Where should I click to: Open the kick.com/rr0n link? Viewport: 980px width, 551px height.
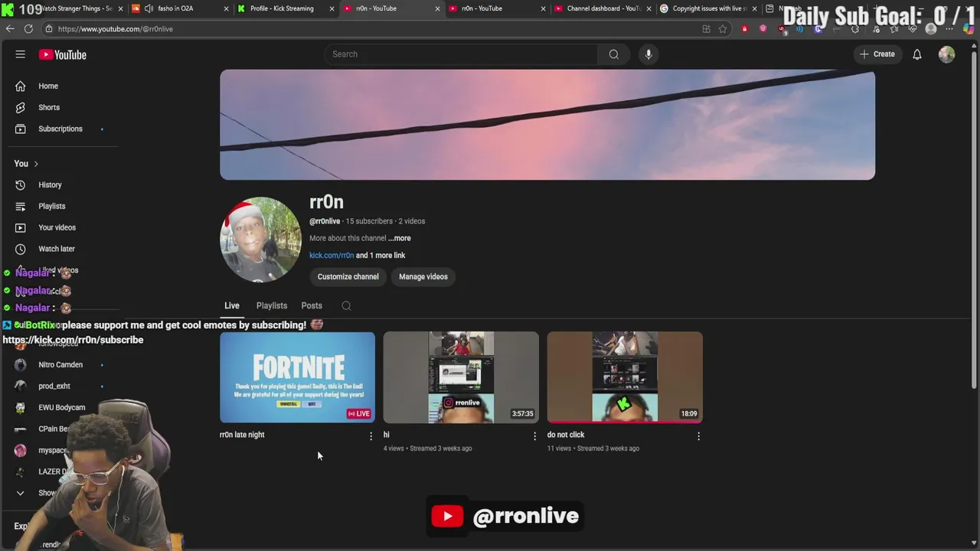[332, 256]
